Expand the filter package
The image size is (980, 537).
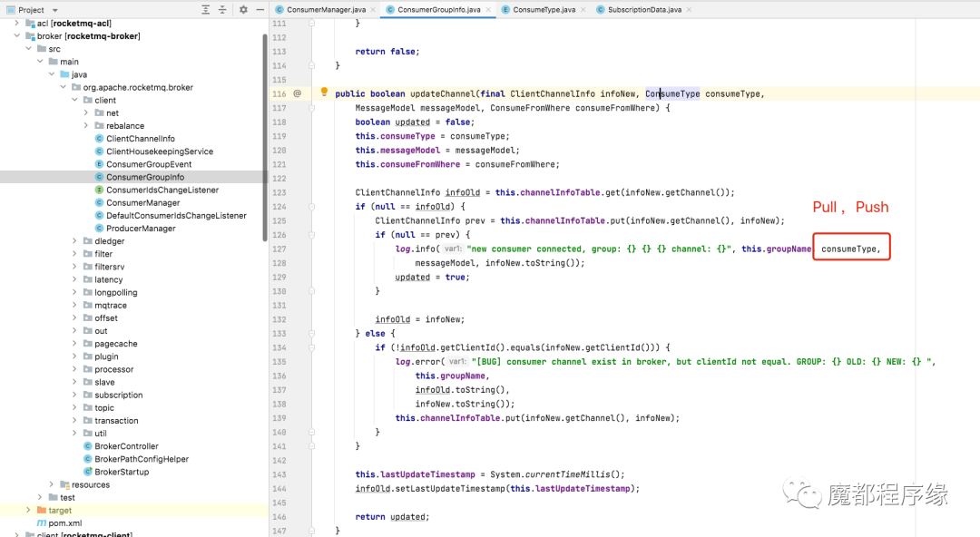[74, 254]
